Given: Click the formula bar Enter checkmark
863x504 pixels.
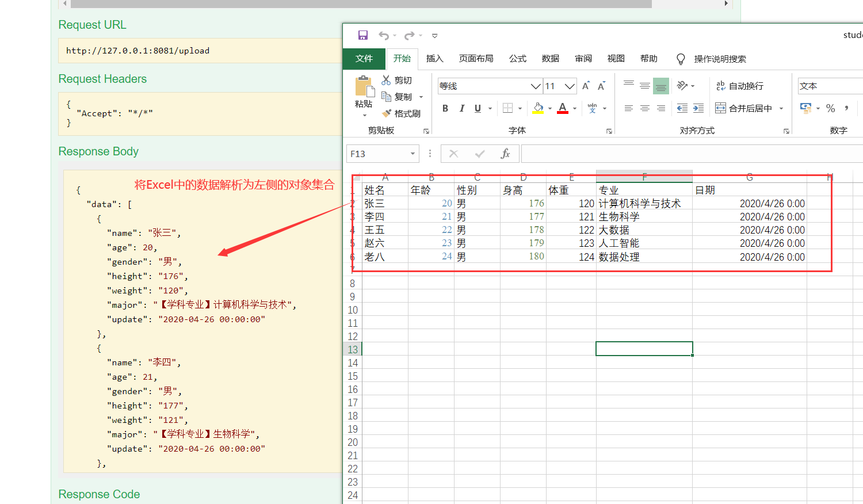Looking at the screenshot, I should [x=480, y=154].
